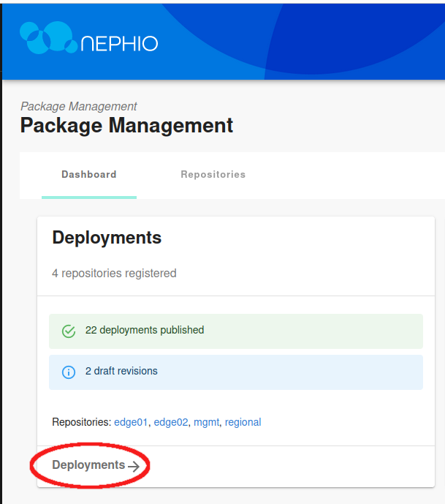Open the edge01 repository link
Screen dimensions: 445x504
(131, 422)
